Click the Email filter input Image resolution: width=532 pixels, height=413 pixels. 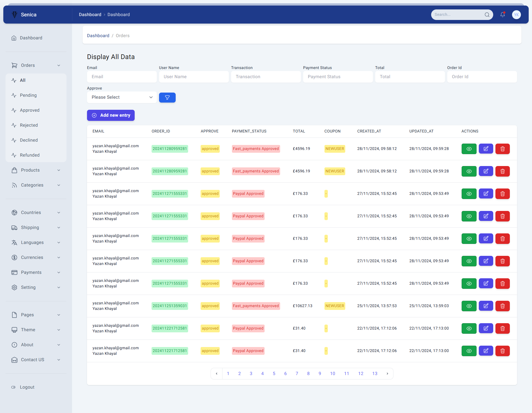click(x=122, y=77)
